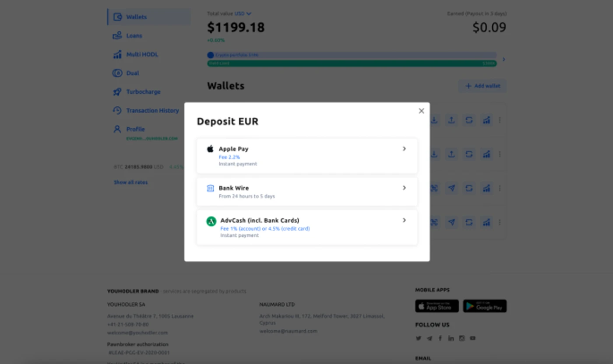Viewport: 613px width, 364px height.
Task: Open the Bank Wire deposit option
Action: click(307, 192)
